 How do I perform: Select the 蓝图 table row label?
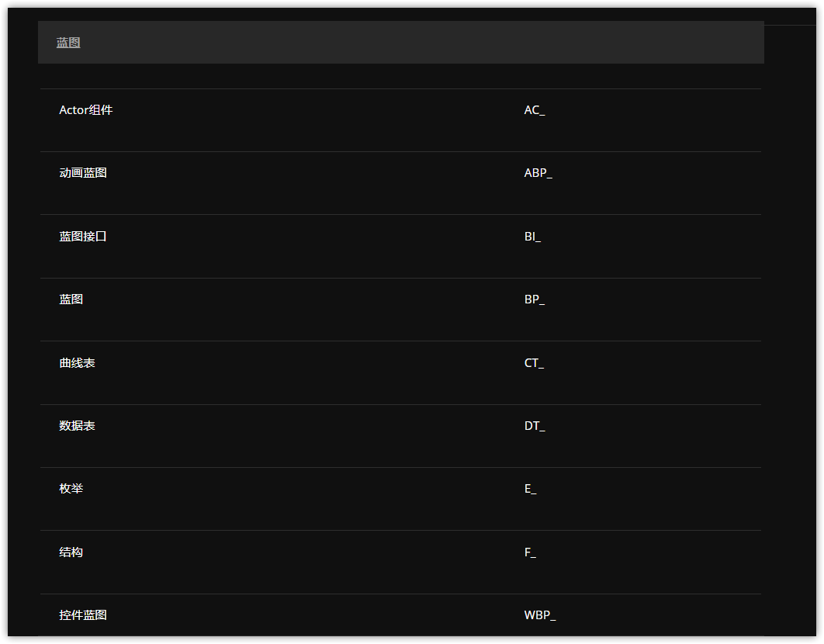click(x=71, y=299)
